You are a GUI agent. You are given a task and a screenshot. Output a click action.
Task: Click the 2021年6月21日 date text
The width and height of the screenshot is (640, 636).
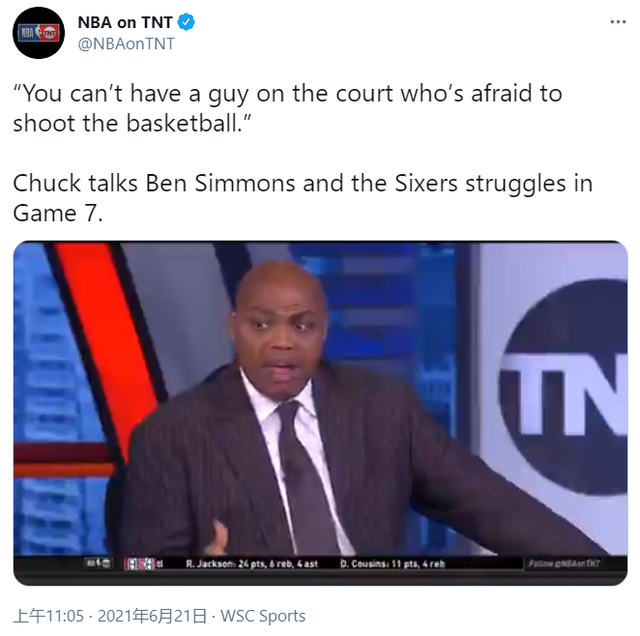point(152,616)
